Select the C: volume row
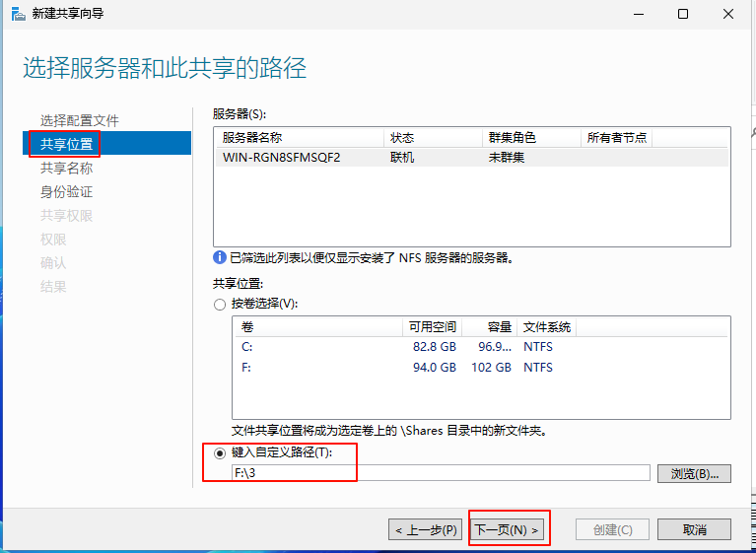 click(x=394, y=347)
